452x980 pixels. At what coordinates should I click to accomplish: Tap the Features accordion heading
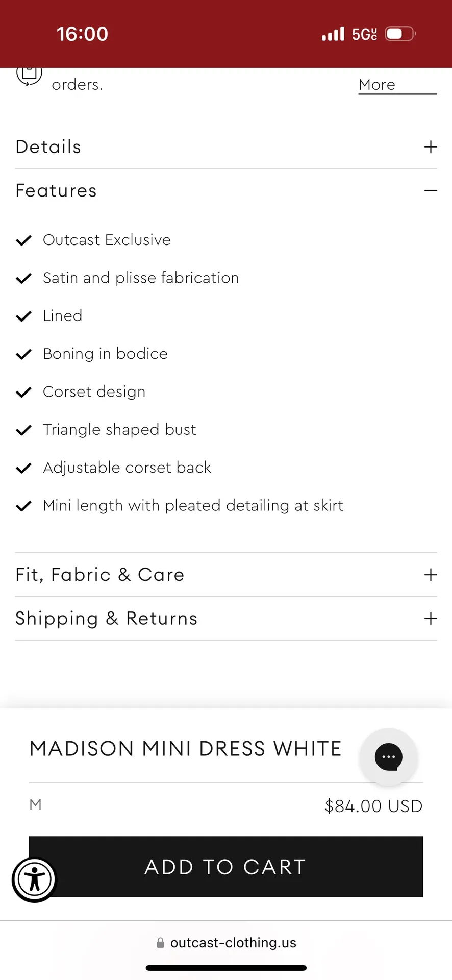[56, 191]
